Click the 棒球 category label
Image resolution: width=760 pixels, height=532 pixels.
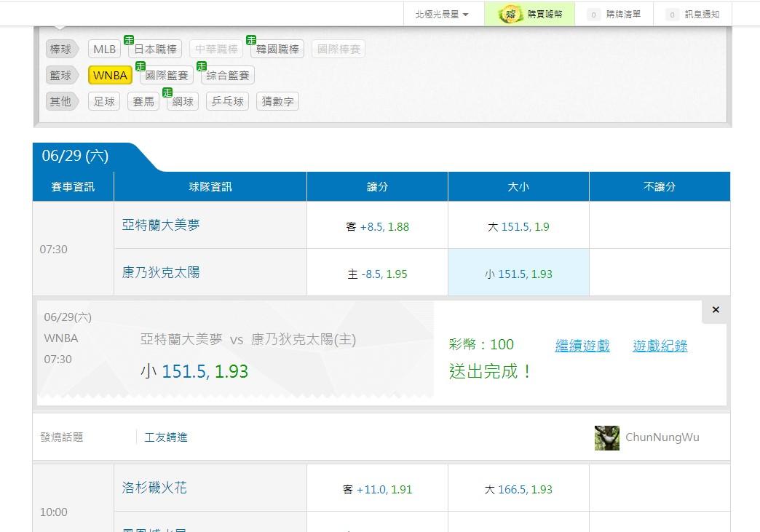62,49
